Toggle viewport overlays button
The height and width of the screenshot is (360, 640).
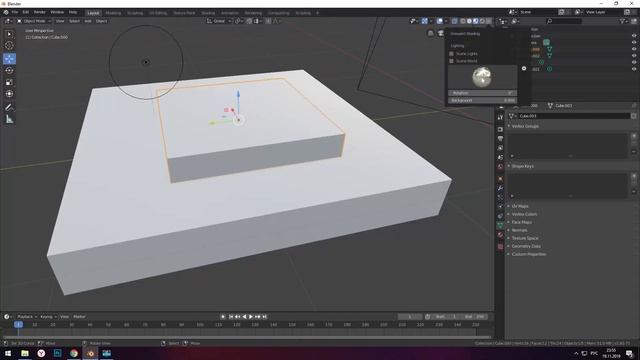tap(440, 21)
